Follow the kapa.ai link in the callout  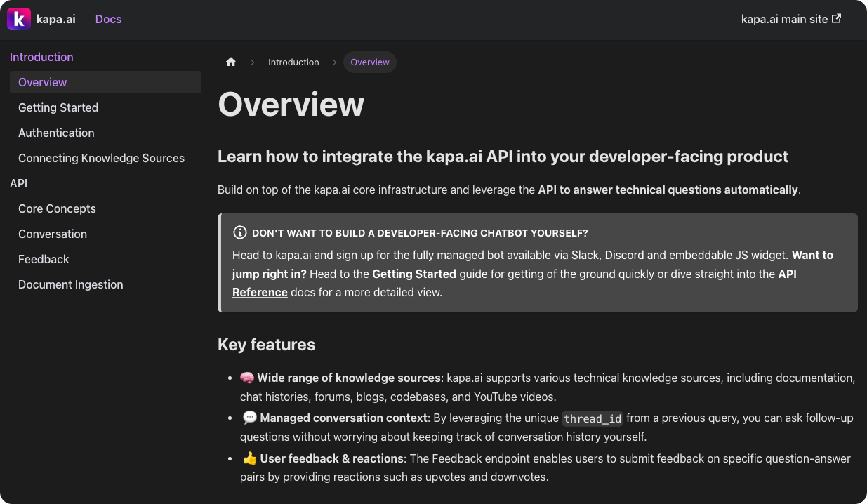pos(293,255)
